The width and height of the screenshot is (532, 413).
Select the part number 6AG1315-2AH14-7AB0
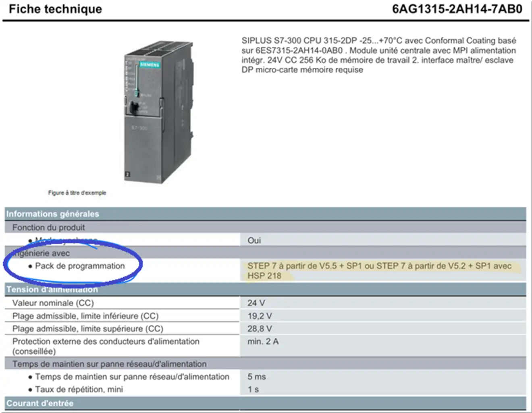[457, 9]
